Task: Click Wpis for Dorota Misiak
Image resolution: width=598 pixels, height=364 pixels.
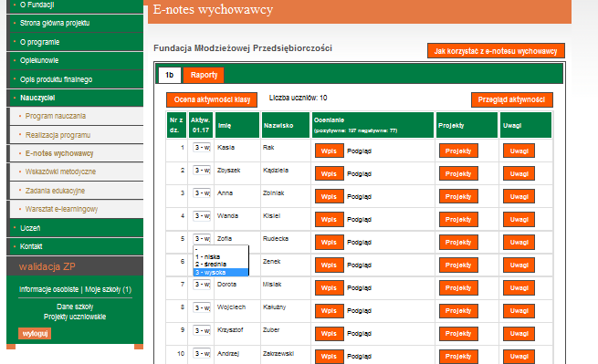Action: pos(330,288)
